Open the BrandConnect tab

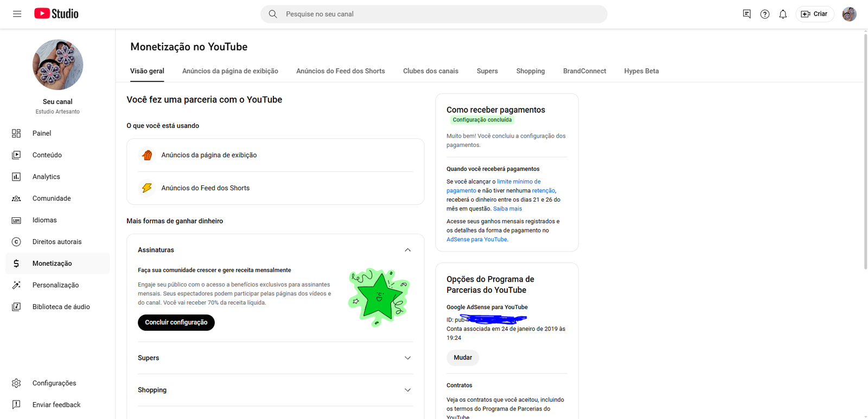584,71
